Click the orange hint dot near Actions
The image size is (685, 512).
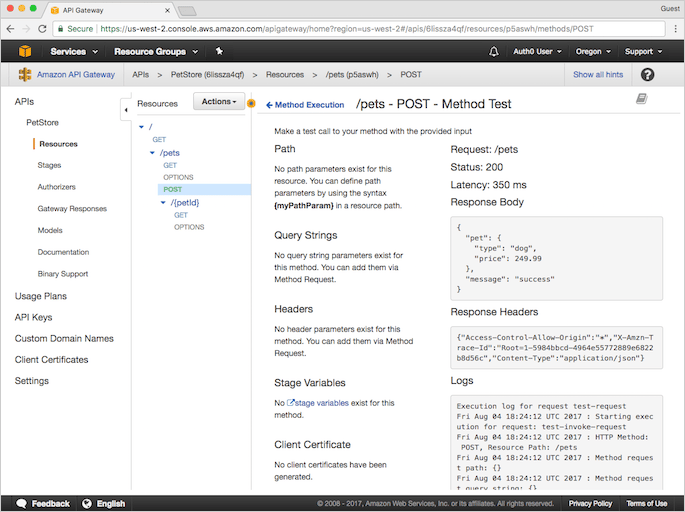coord(251,104)
